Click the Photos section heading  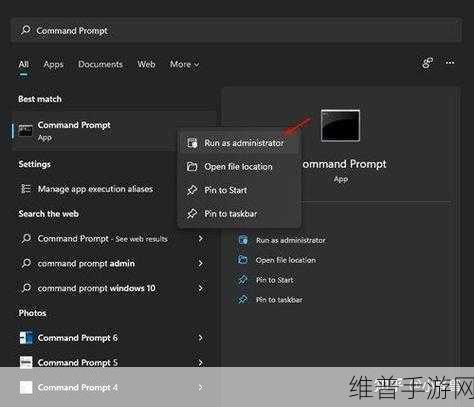tap(32, 313)
